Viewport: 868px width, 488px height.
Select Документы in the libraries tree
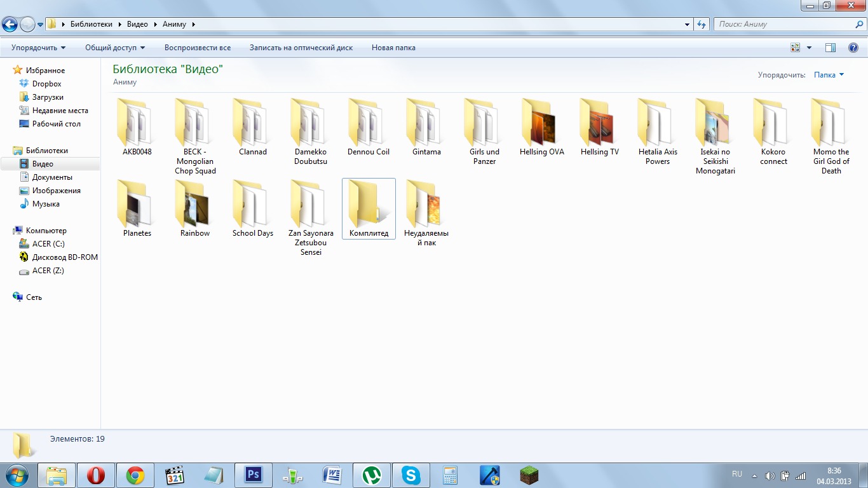click(x=52, y=177)
